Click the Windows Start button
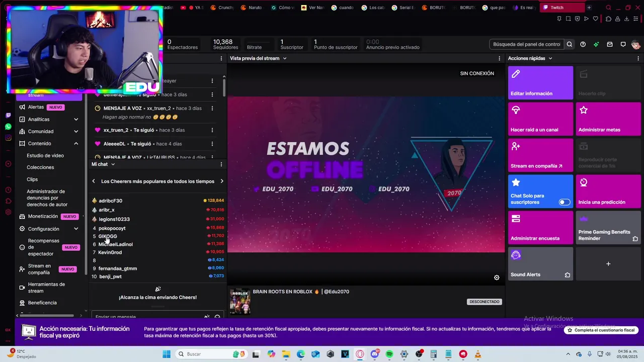Screen dimensions: 644x362 coord(167,354)
